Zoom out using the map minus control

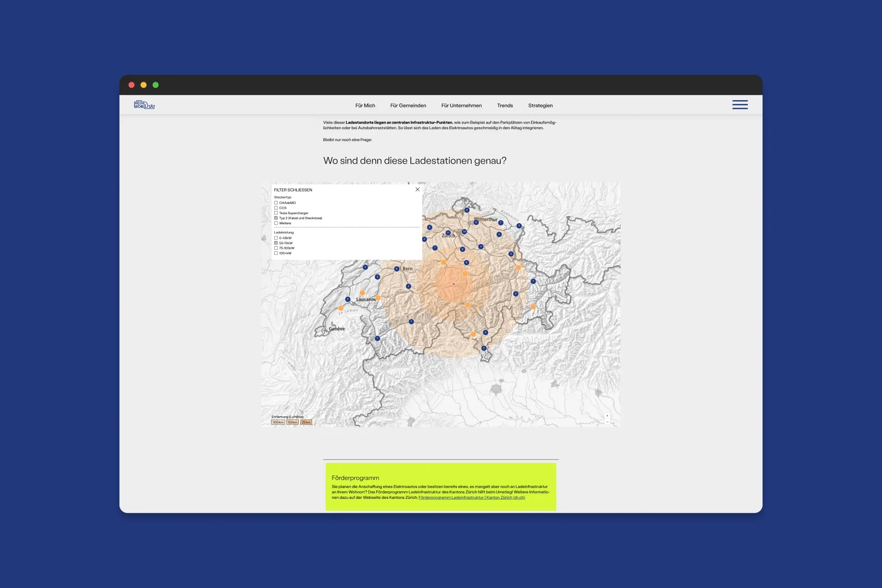point(607,422)
